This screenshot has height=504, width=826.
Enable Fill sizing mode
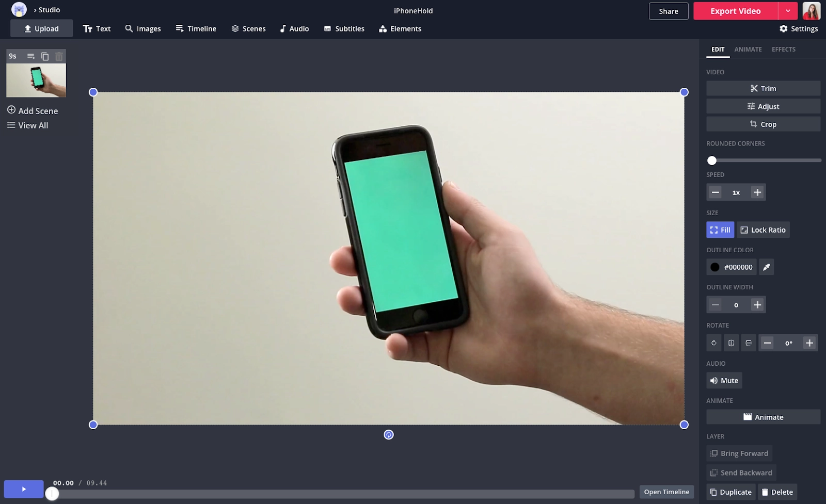pyautogui.click(x=720, y=230)
